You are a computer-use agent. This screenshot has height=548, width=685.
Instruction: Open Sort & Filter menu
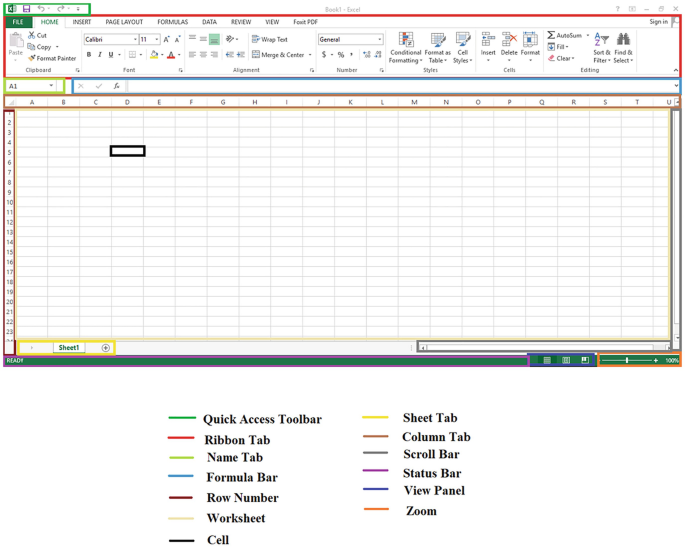pos(602,48)
